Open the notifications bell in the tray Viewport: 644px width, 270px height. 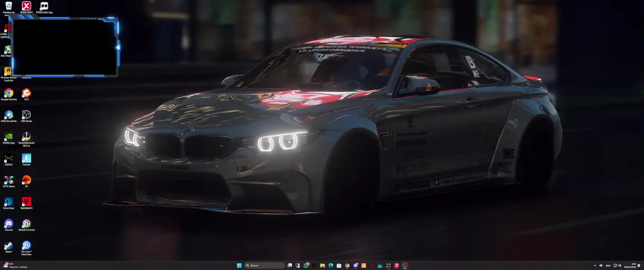[x=639, y=265]
